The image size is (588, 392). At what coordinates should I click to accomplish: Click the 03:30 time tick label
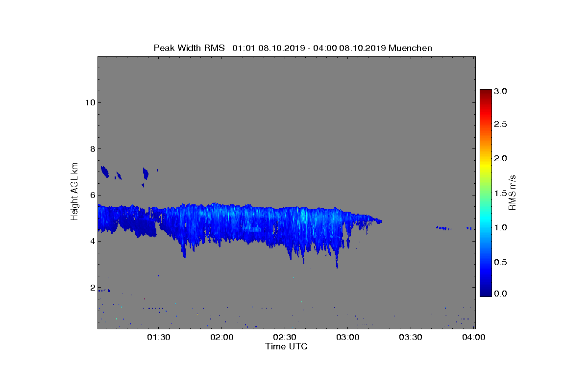coord(411,338)
